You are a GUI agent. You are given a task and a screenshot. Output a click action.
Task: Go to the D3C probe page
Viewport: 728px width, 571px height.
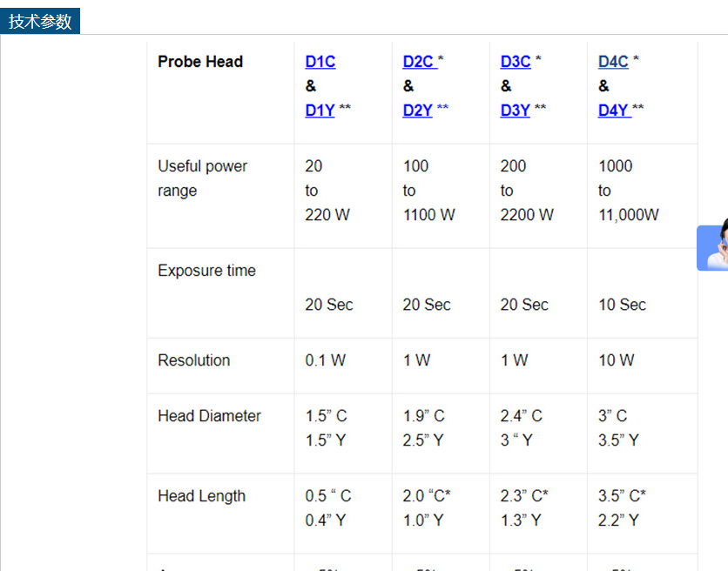tap(516, 62)
